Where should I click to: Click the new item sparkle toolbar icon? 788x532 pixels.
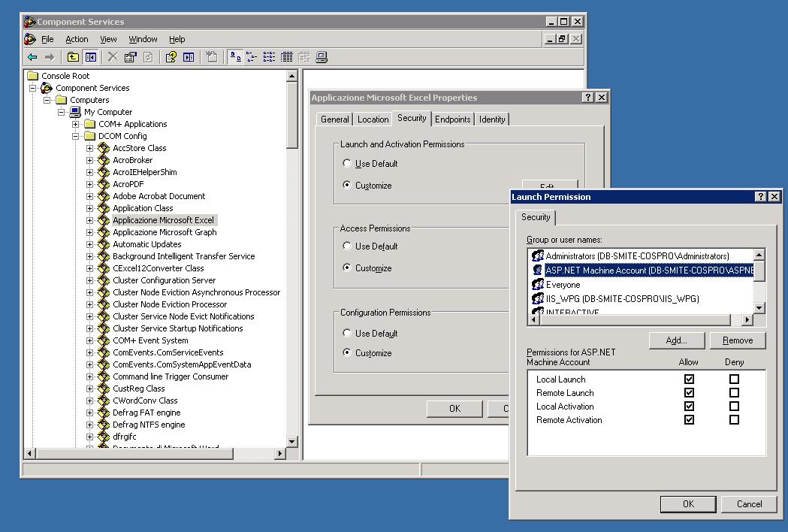(x=212, y=57)
